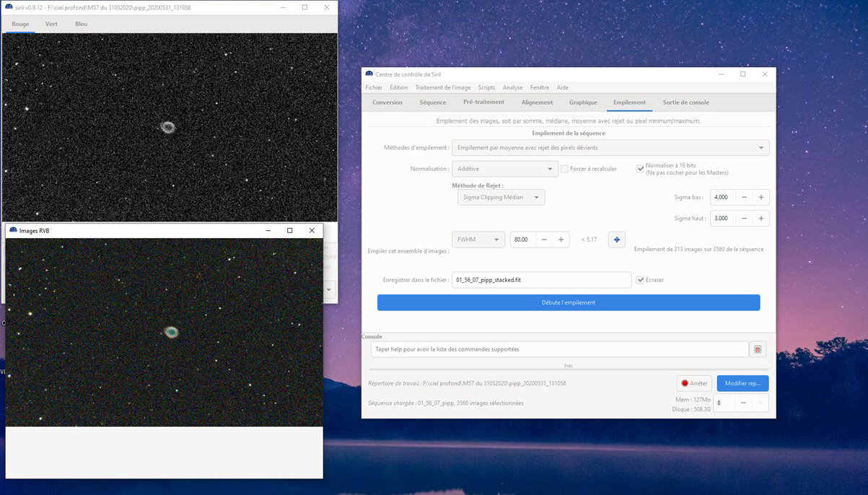Decrease the FWHM percentage value
Viewport: 868px width, 495px height.
[x=544, y=240]
